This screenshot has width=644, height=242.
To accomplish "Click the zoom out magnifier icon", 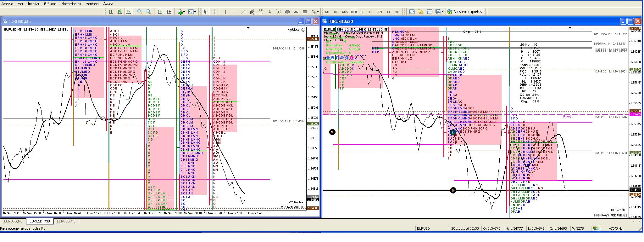I will point(148,12).
